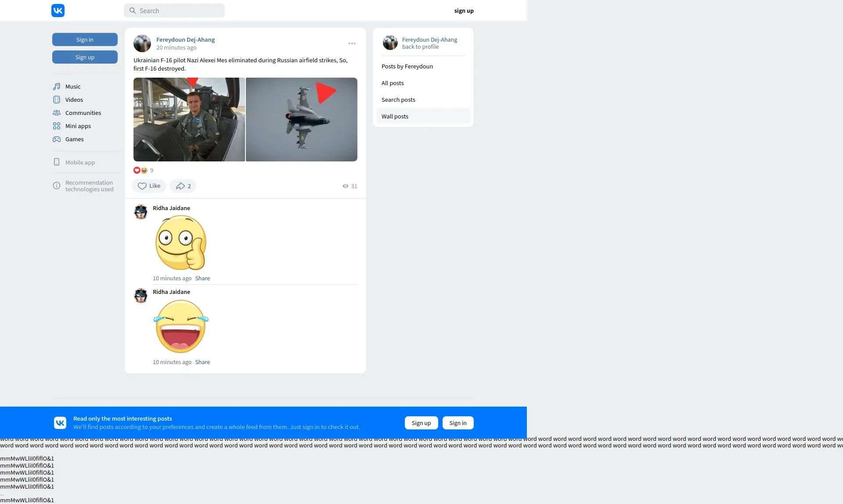Click the share arrow with count 2
The height and width of the screenshot is (504, 843).
183,186
